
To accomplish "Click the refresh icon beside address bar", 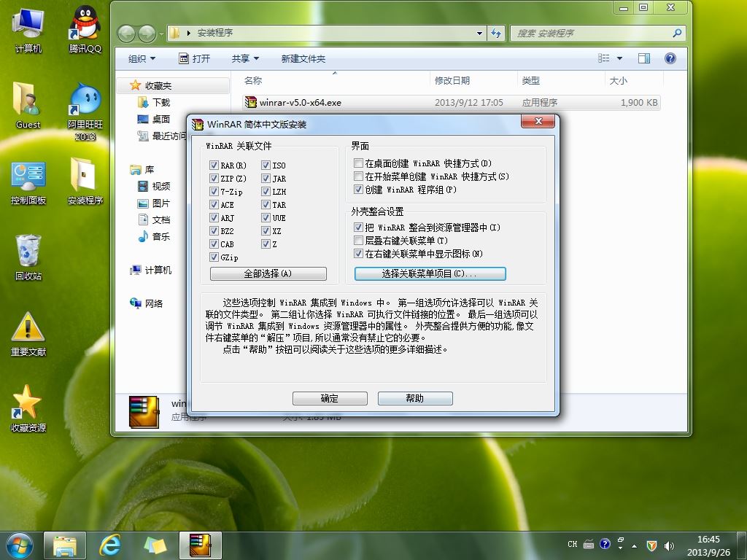I will click(x=496, y=33).
